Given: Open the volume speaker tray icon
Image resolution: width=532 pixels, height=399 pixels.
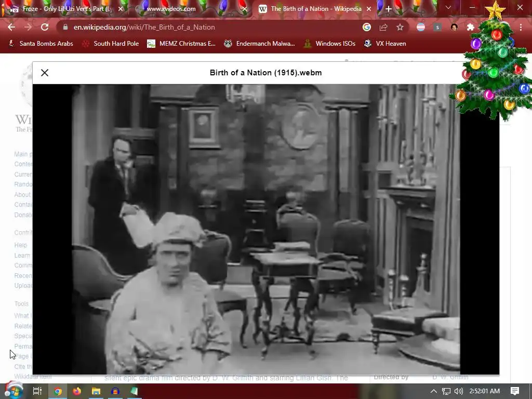Looking at the screenshot, I should [459, 391].
